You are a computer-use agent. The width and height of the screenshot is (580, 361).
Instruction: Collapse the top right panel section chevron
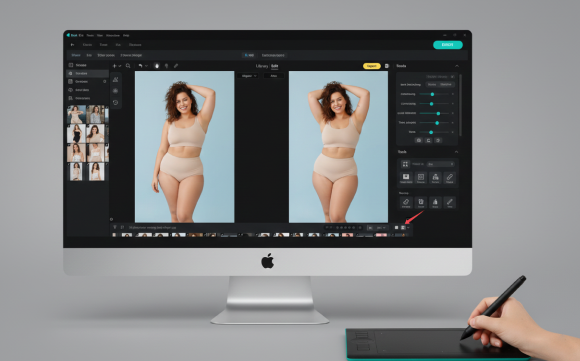(457, 66)
